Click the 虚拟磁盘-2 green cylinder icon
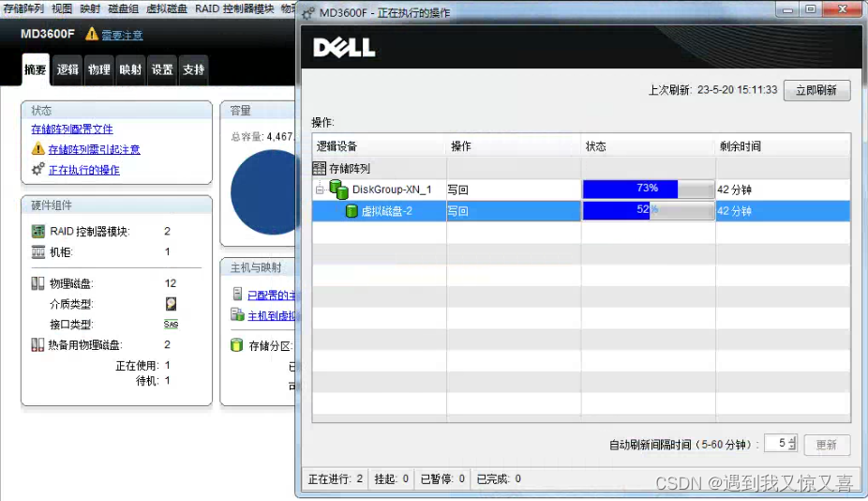The height and width of the screenshot is (501, 868). (x=352, y=210)
